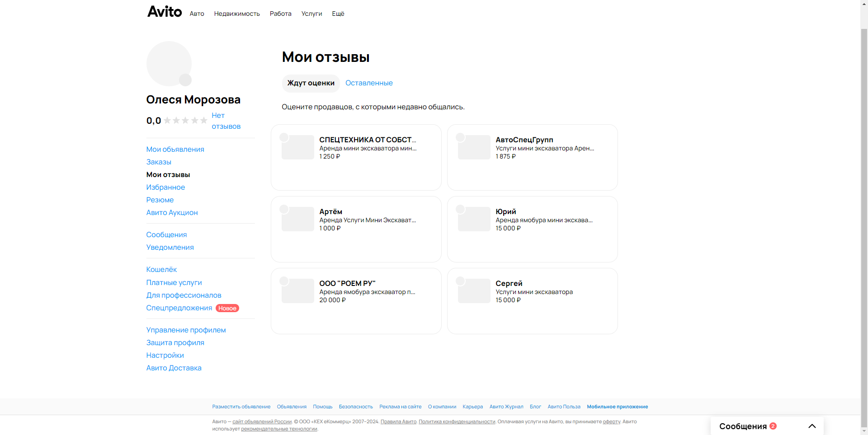Open Заказы in the sidebar
The width and height of the screenshot is (868, 435).
159,162
